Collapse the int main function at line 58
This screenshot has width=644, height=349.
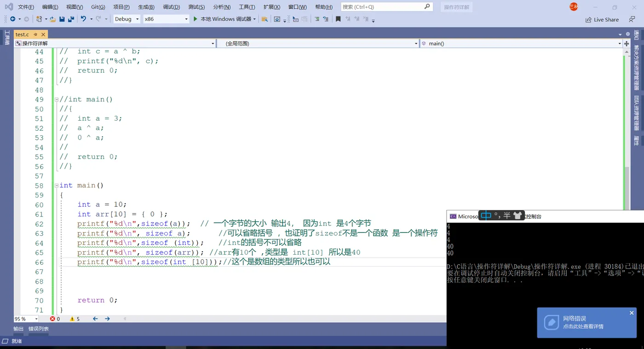click(57, 186)
